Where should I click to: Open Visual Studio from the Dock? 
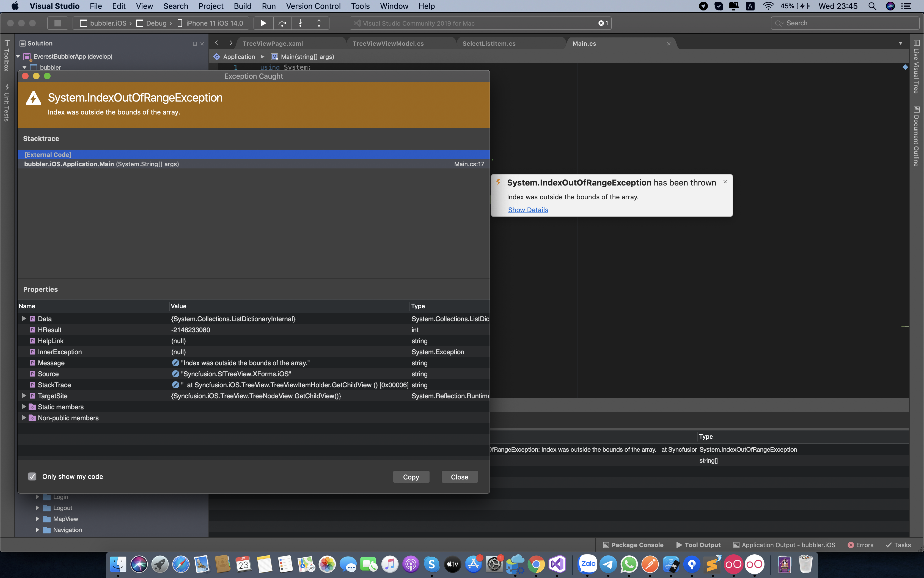point(557,564)
